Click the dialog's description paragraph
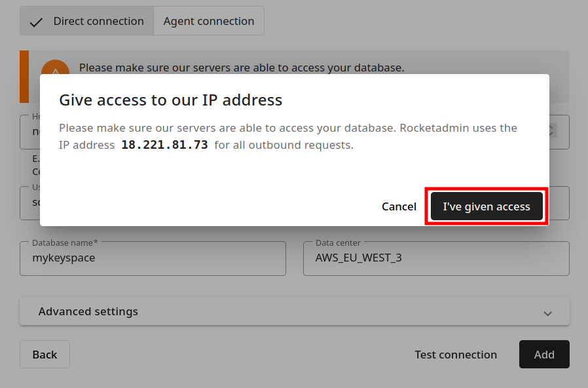588x388 pixels. click(x=288, y=136)
